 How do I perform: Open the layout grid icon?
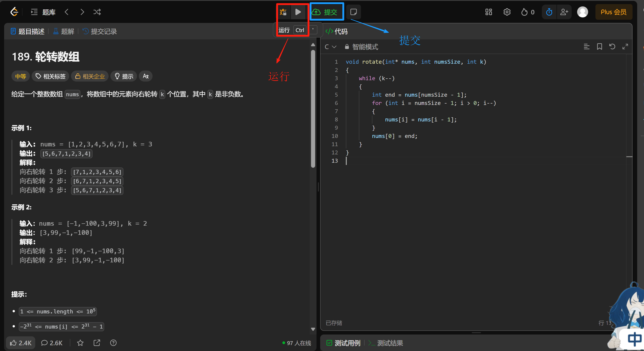click(x=488, y=12)
